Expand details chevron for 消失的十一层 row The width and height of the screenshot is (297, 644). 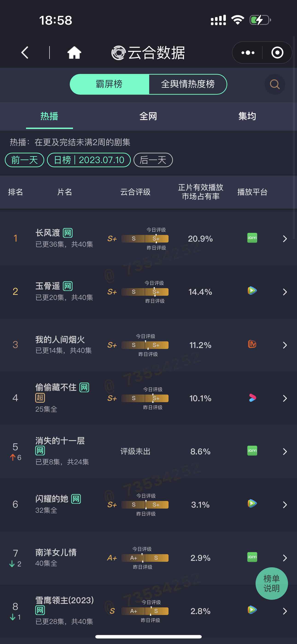[285, 451]
